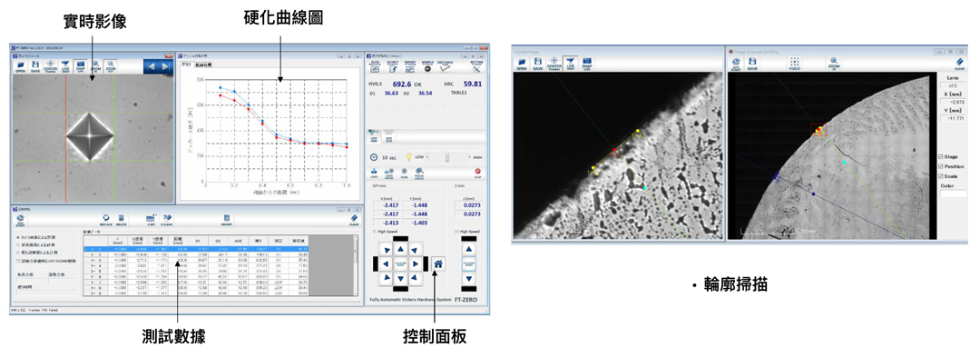
Task: Click the SAMPLE icon in the control panel
Action: click(427, 66)
